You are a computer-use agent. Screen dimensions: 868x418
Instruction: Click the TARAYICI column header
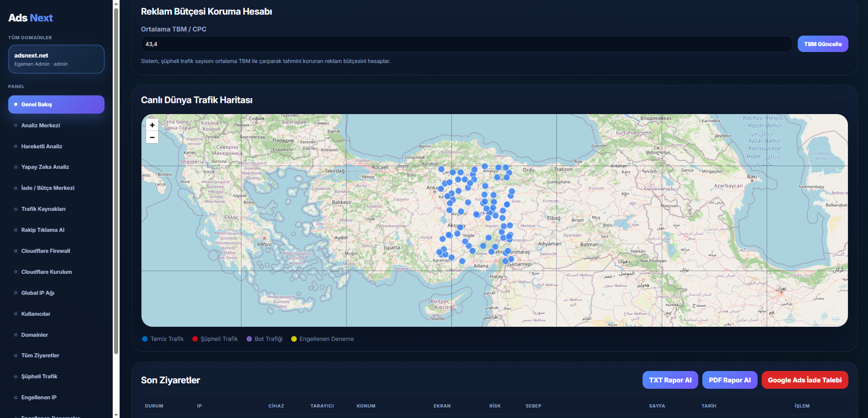(x=322, y=406)
